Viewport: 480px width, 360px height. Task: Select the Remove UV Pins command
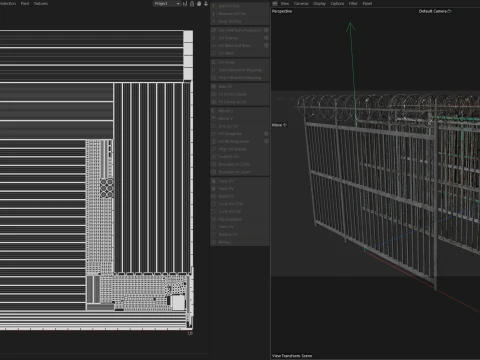point(232,14)
